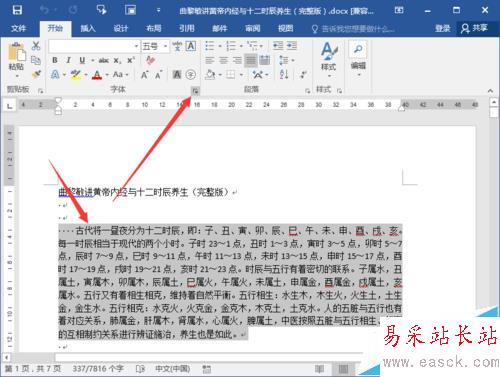Click the Decrease Indent icon
Screen dimensions: 500x377
tap(278, 46)
